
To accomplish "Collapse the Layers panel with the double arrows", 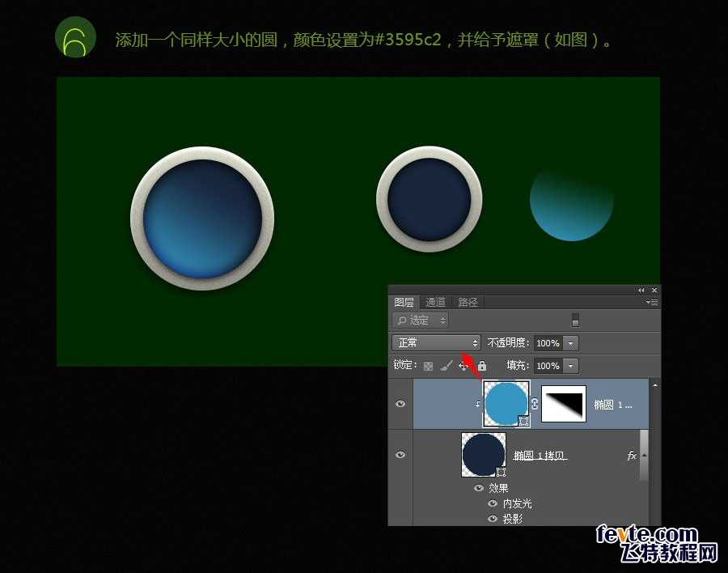I will click(640, 289).
